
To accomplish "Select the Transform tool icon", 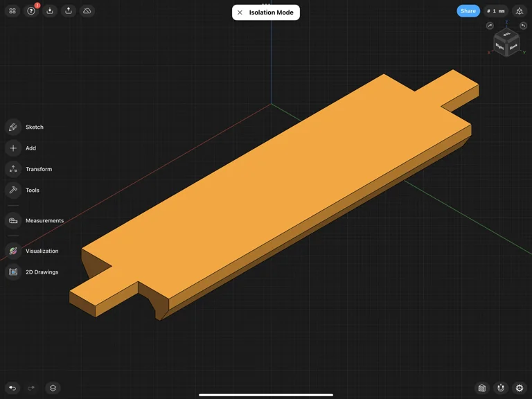I will click(x=13, y=169).
